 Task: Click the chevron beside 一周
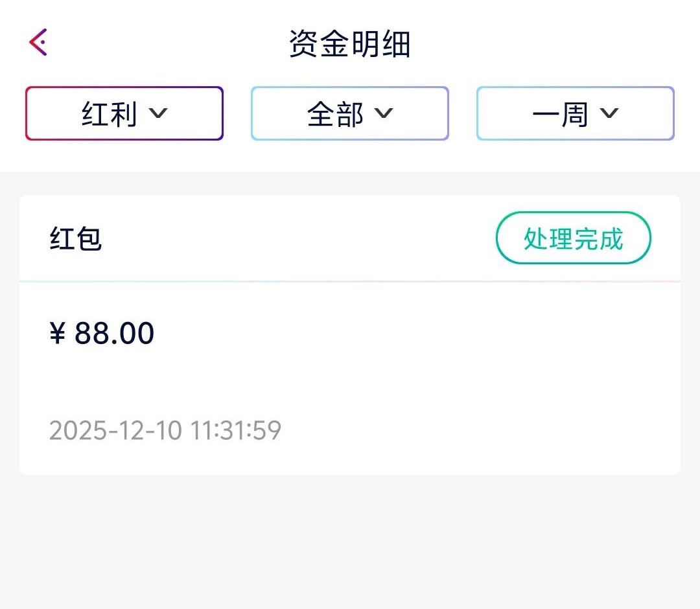[609, 113]
